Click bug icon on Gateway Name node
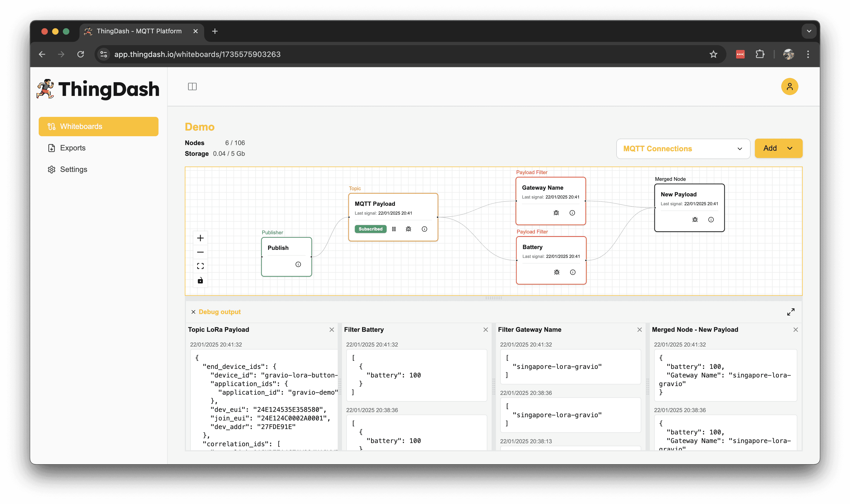This screenshot has height=504, width=850. click(556, 213)
